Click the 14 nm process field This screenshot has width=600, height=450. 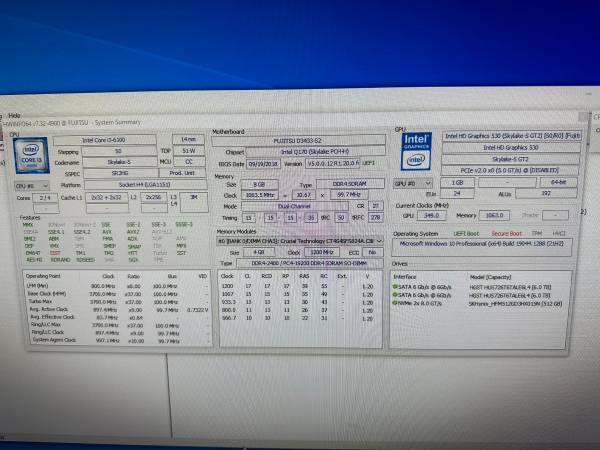[188, 139]
